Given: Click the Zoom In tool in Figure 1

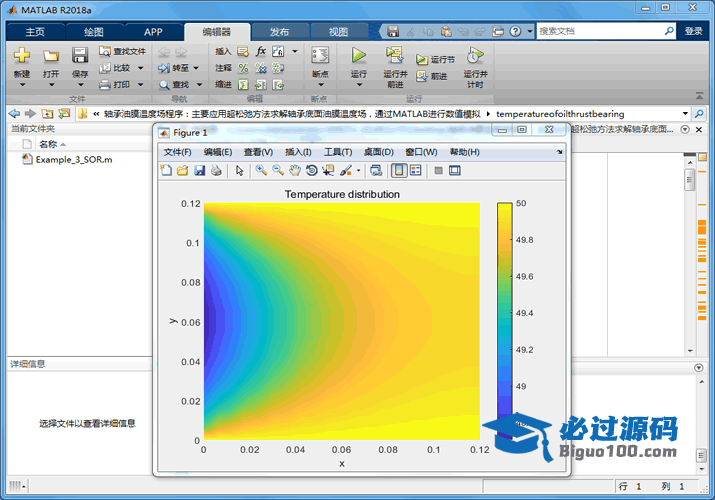Looking at the screenshot, I should [261, 170].
